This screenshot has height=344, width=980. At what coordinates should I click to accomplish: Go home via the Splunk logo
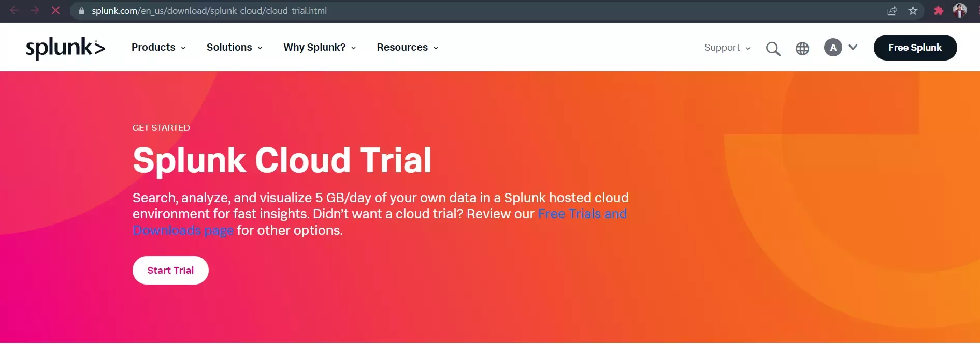(65, 48)
